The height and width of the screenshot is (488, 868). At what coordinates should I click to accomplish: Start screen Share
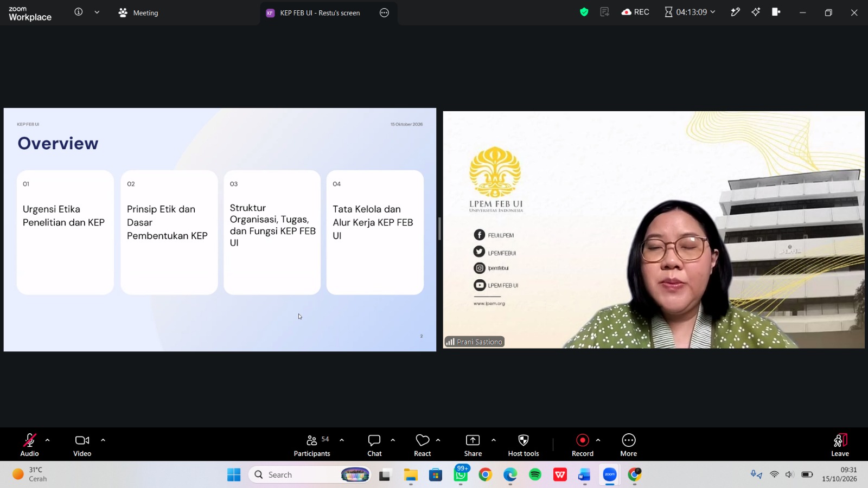(473, 445)
